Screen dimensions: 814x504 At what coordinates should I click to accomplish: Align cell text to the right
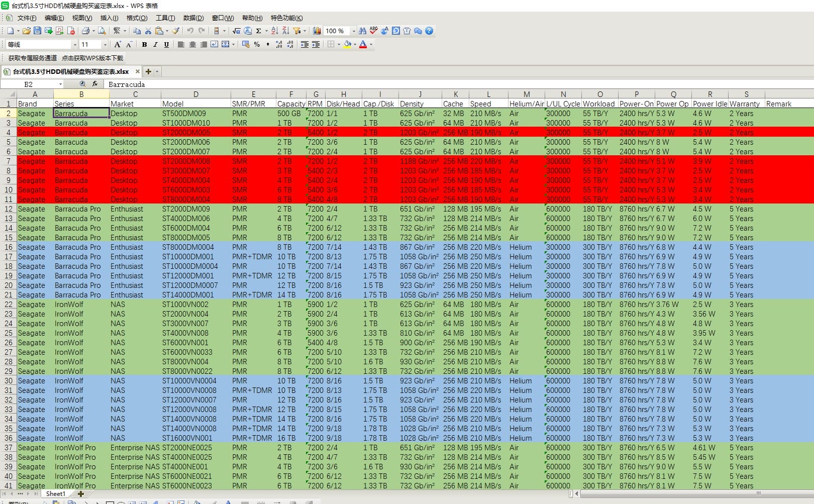coord(203,44)
